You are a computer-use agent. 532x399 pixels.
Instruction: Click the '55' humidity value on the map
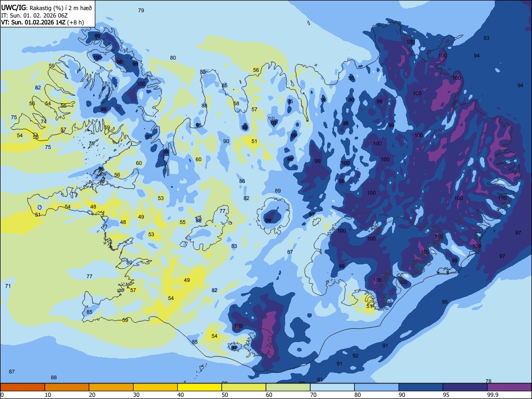click(x=182, y=222)
